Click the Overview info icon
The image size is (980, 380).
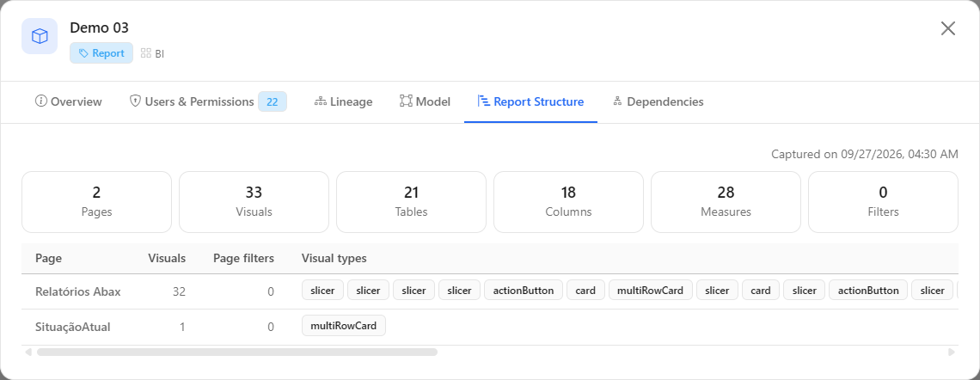click(x=41, y=101)
